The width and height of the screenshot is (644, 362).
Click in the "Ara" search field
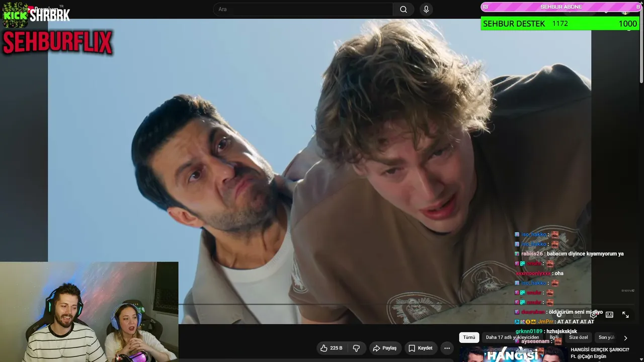point(303,10)
